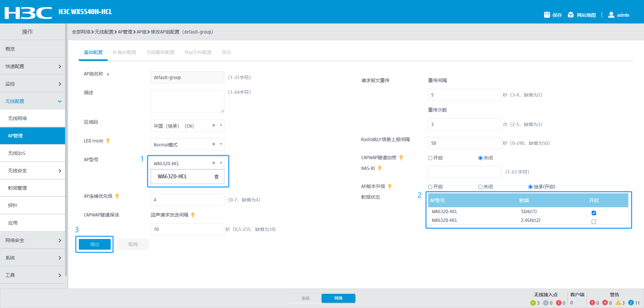Click the retransmit interval input field

click(464, 95)
